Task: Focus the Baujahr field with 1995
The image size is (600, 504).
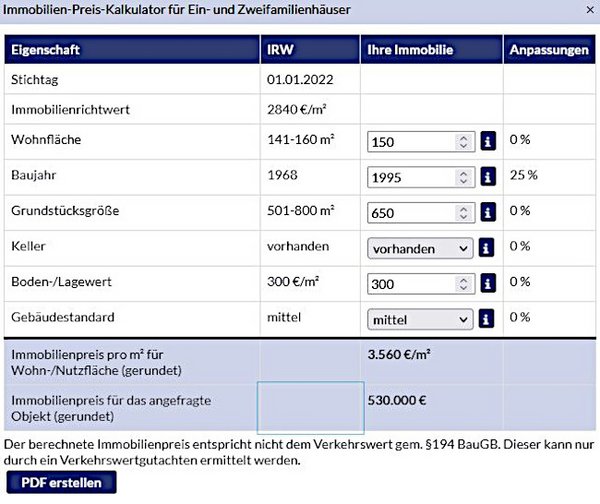Action: coord(421,177)
